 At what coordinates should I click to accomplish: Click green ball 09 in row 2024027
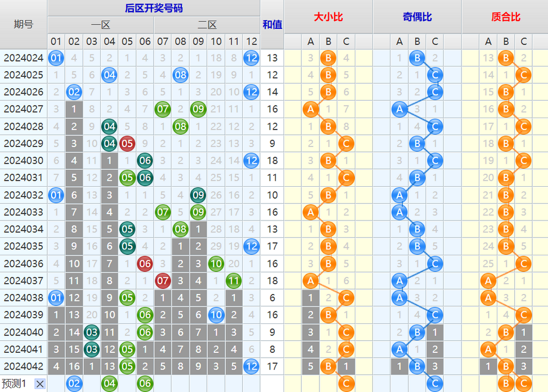tap(199, 109)
